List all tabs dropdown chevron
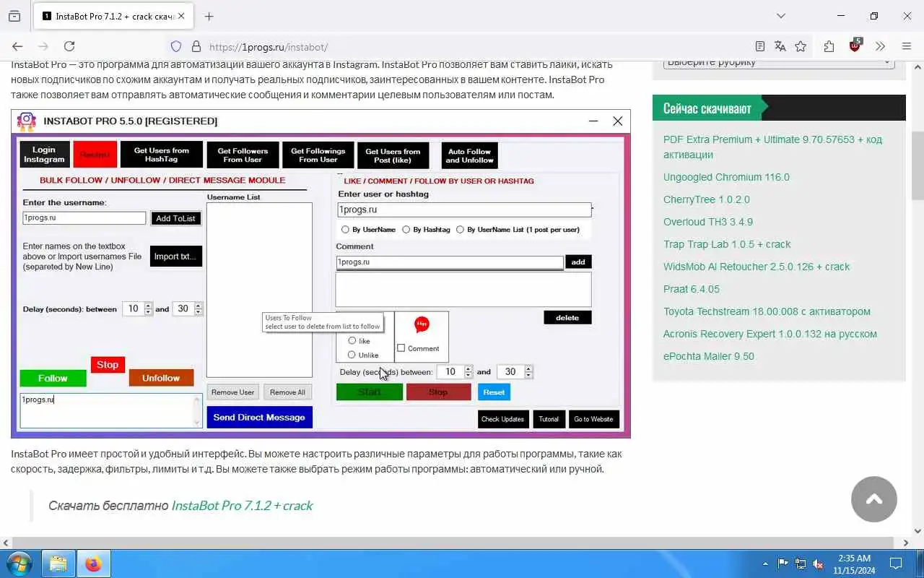The height and width of the screenshot is (578, 924). tap(781, 16)
